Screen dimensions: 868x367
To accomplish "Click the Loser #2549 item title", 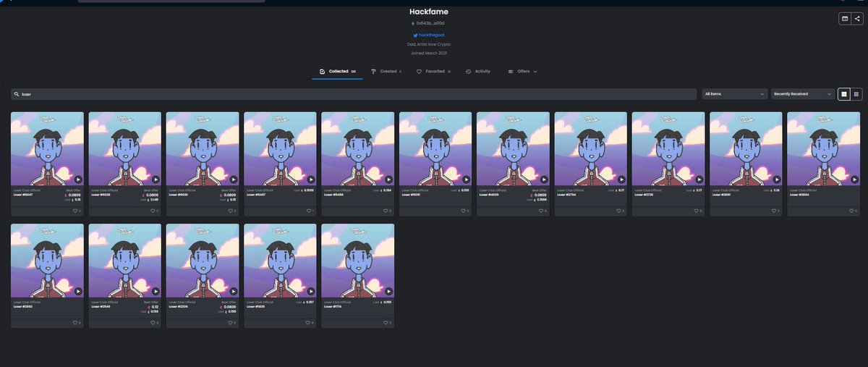I will [101, 307].
